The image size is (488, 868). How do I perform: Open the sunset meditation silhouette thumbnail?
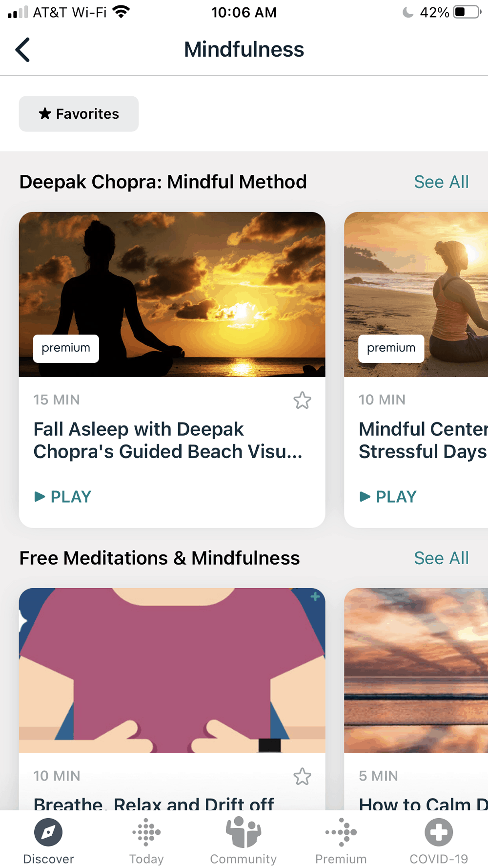click(172, 294)
